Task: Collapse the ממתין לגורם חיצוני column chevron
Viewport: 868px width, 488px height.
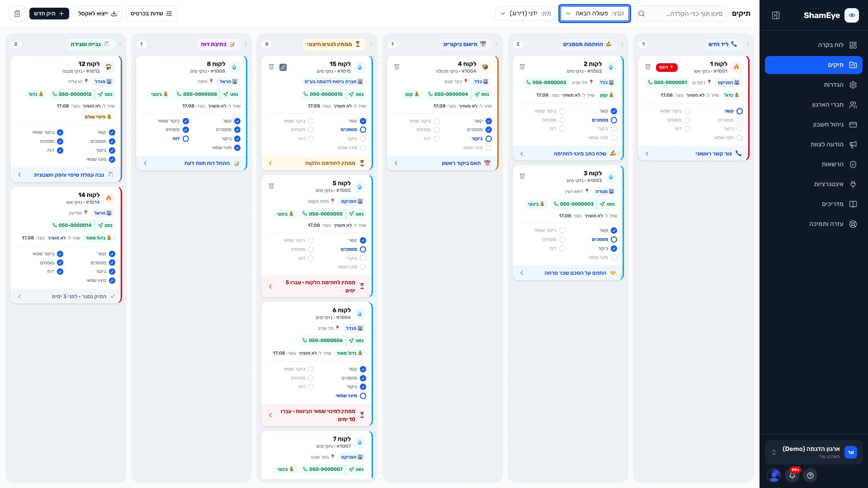Action: (371, 45)
